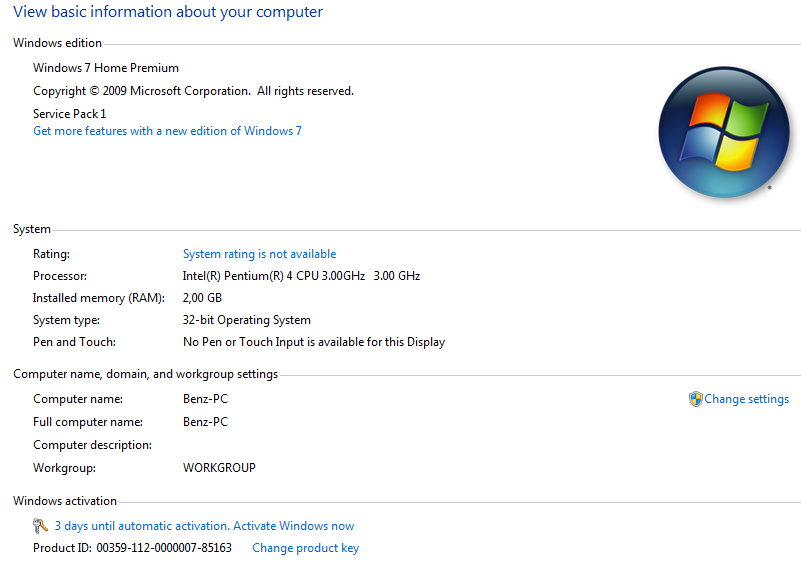Open 'System rating is not available' link
The height and width of the screenshot is (565, 801).
click(259, 254)
